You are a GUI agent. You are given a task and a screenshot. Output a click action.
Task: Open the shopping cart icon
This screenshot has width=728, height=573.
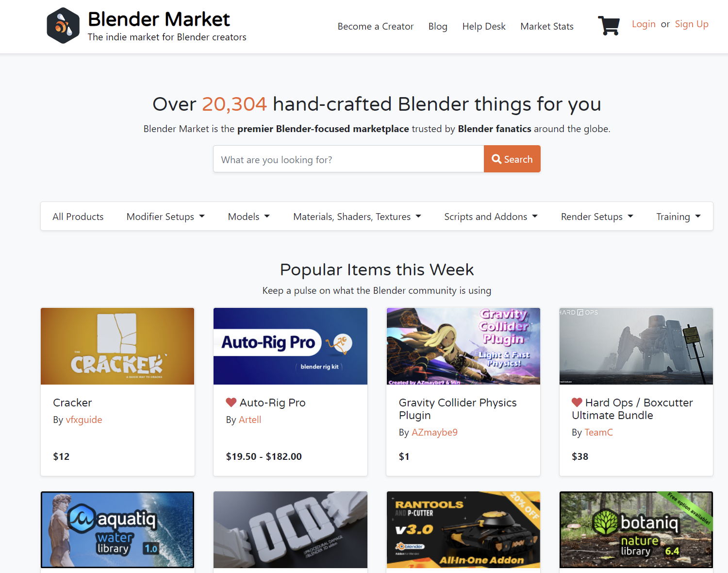[x=609, y=26]
